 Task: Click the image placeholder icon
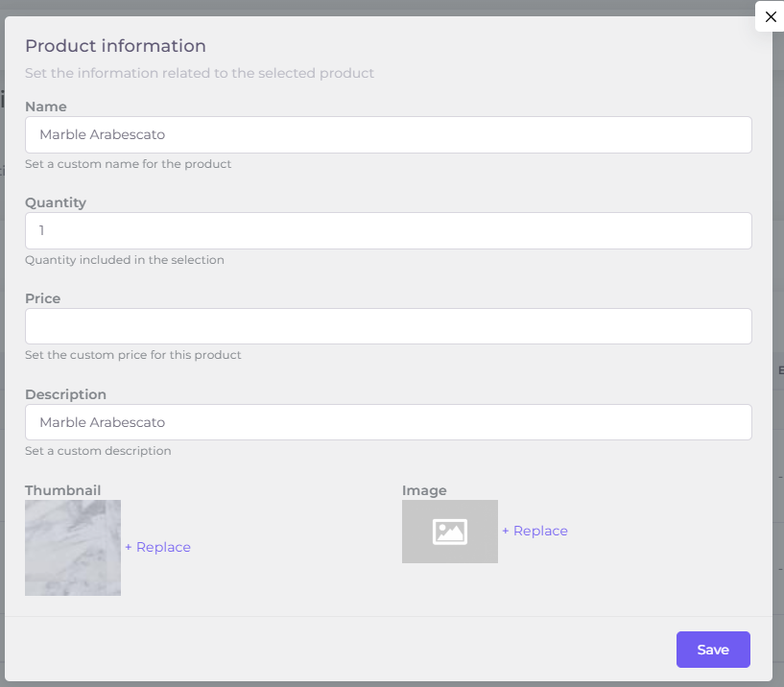[449, 532]
